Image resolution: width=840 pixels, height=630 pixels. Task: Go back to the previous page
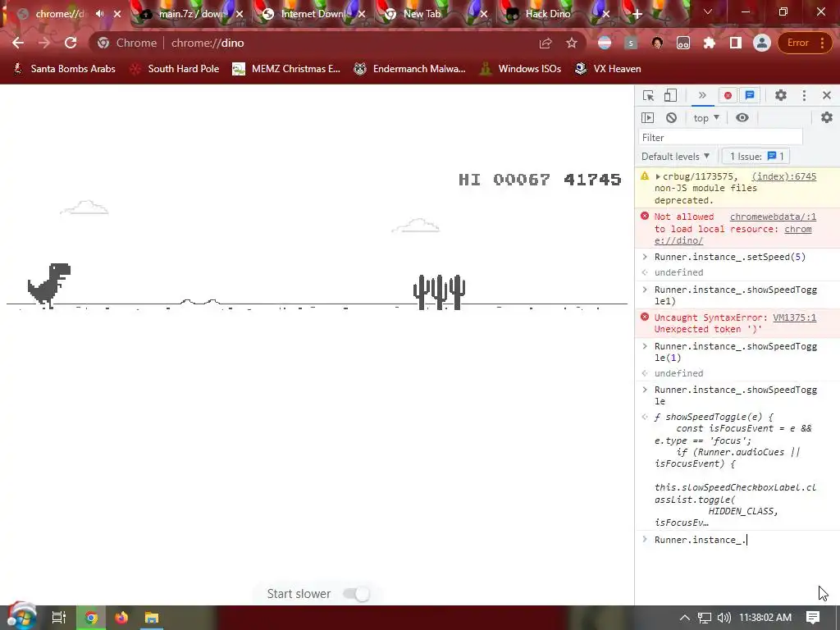pyautogui.click(x=18, y=43)
